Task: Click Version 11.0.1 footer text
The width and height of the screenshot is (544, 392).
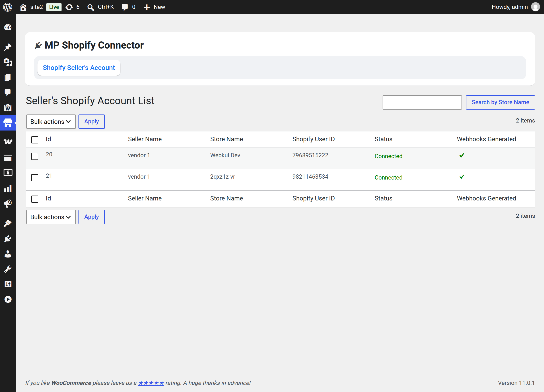Action: 516,383
